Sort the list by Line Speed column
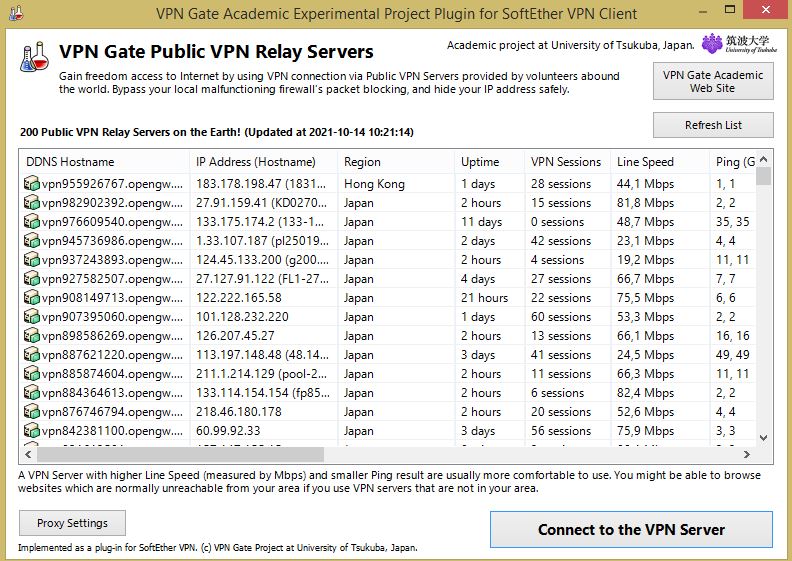 click(645, 161)
